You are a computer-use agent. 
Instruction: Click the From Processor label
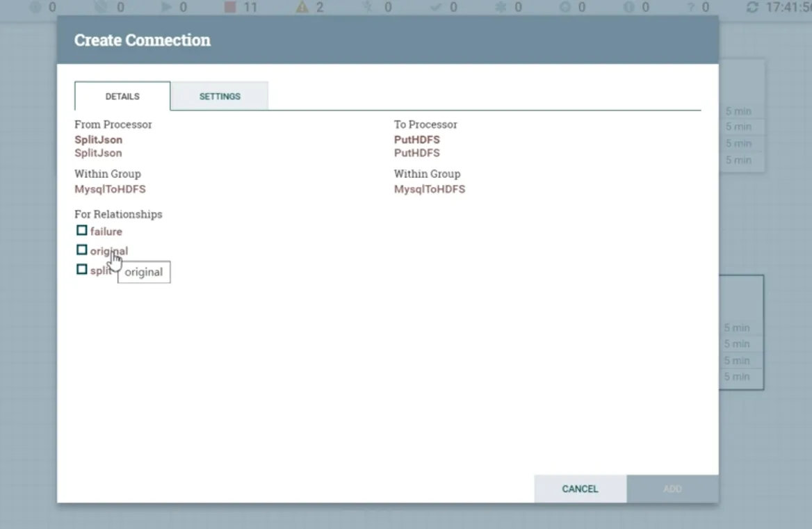pos(113,124)
